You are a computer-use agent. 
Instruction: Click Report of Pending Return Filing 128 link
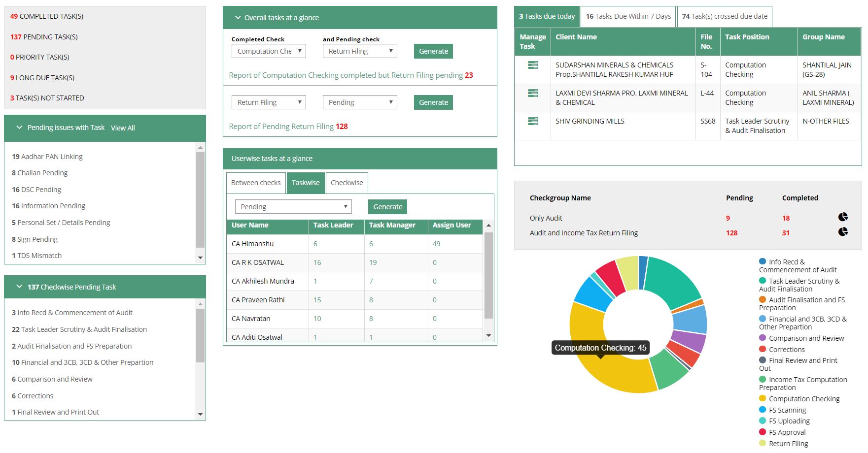click(288, 126)
